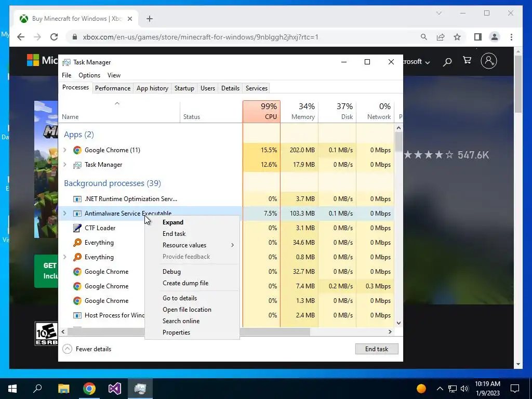Close the Buy Minecraft for Windows tab
This screenshot has height=399, width=532.
(129, 19)
